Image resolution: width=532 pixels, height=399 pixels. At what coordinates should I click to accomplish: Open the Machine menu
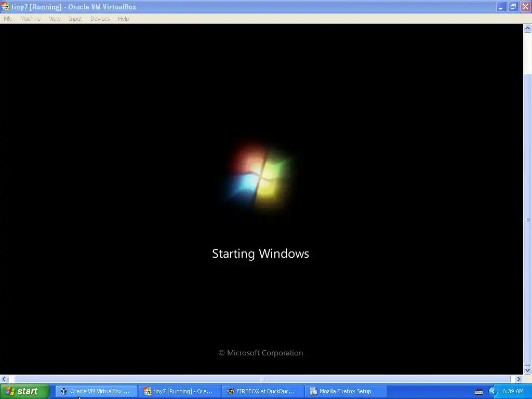[x=30, y=19]
